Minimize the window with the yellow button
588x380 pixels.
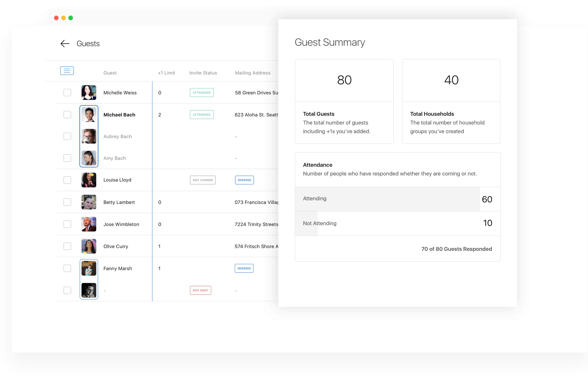point(63,18)
